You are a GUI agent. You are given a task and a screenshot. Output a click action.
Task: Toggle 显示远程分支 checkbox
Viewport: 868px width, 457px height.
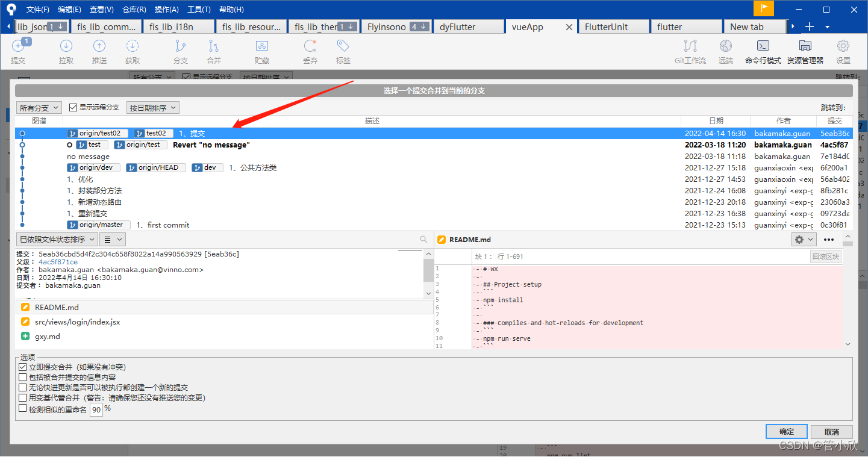tap(73, 107)
